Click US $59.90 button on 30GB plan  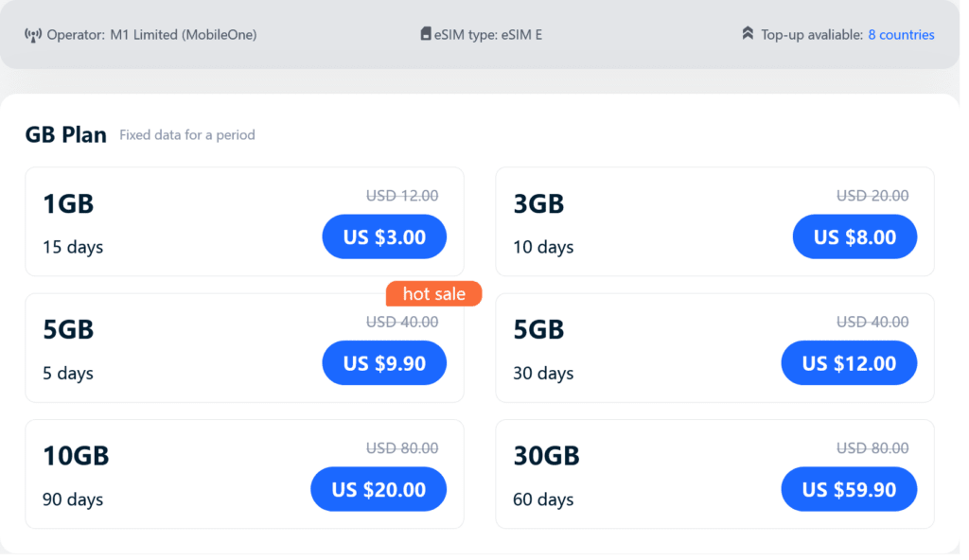[x=849, y=489]
